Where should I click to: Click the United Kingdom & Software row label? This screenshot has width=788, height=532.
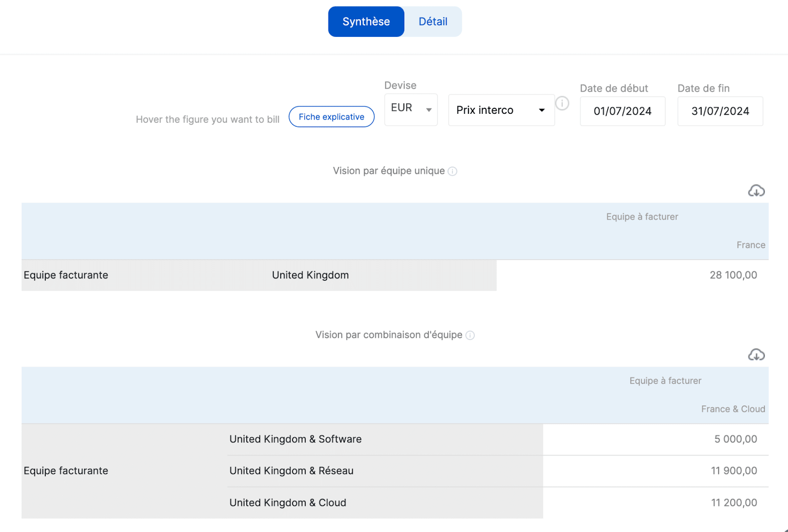tap(295, 439)
